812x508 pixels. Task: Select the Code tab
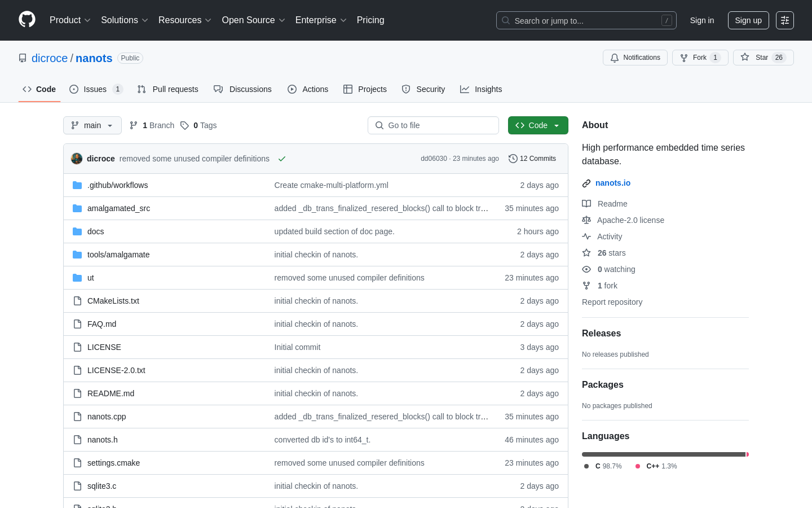39,89
